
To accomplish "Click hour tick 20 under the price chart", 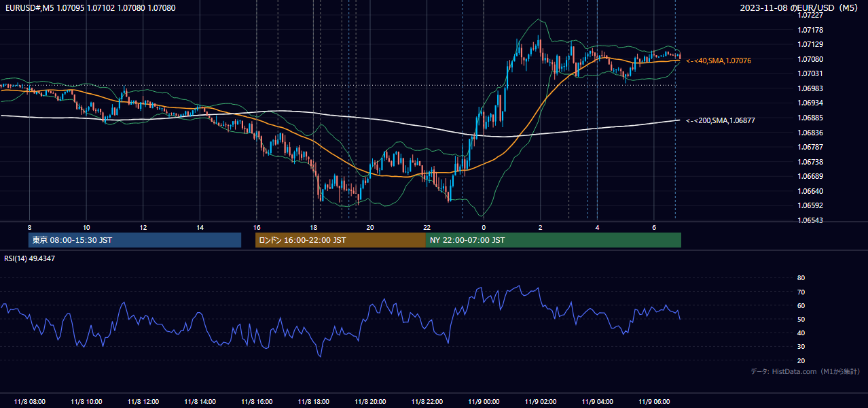I will coord(369,227).
